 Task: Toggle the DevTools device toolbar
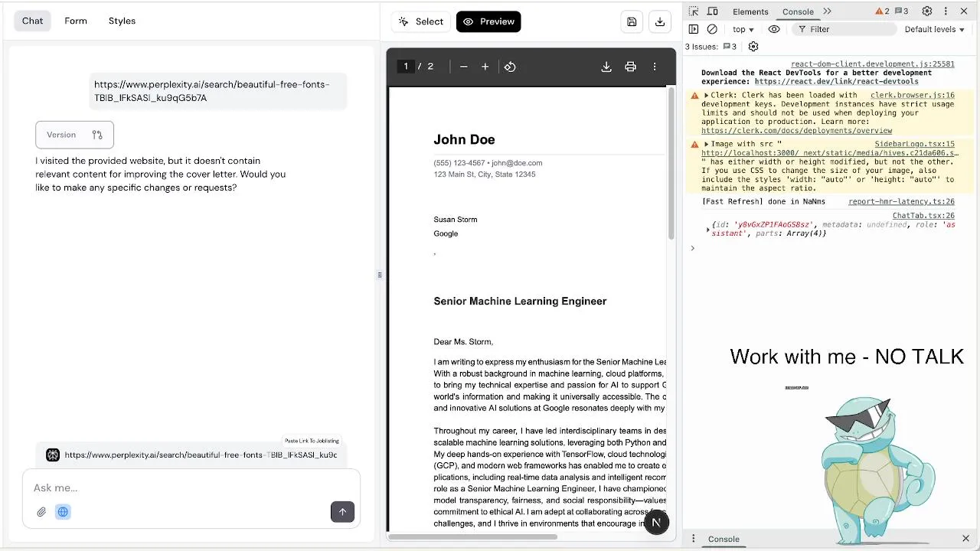click(713, 11)
